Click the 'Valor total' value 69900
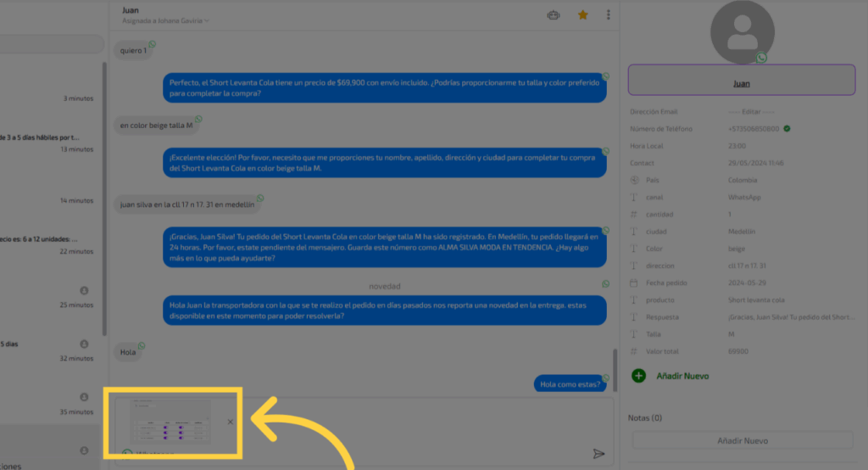 click(x=739, y=351)
